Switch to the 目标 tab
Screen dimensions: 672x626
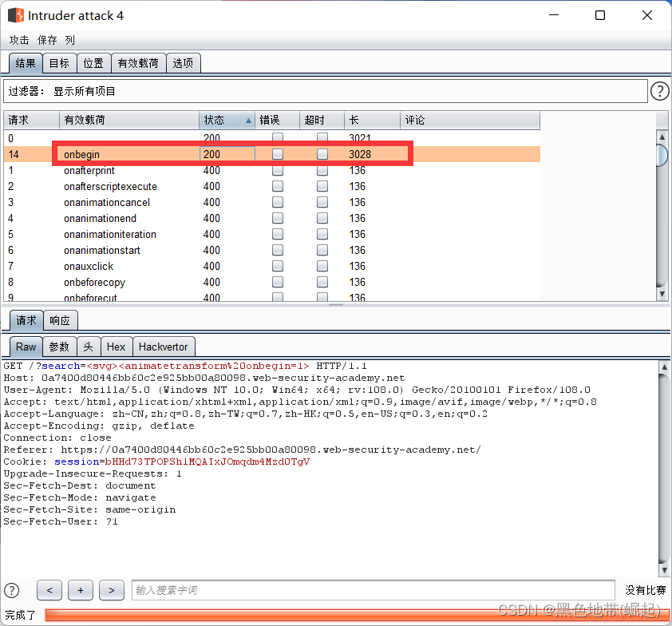tap(59, 63)
